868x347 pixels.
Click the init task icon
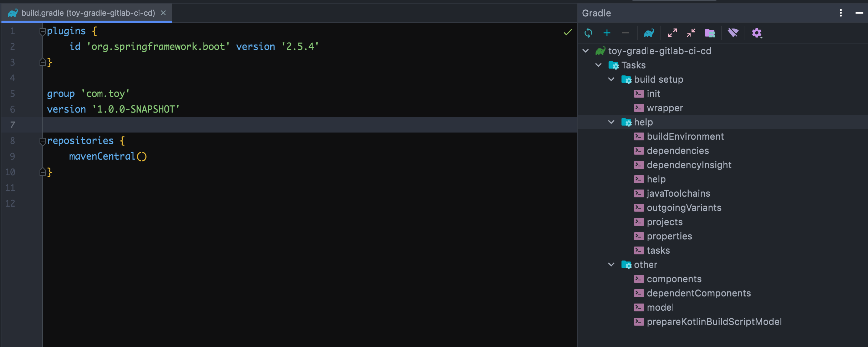pos(639,94)
